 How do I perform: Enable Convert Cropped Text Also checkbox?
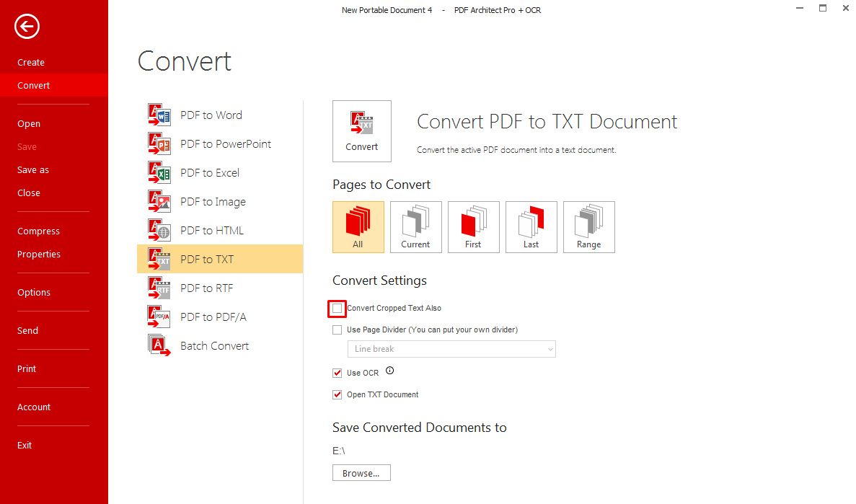click(337, 309)
